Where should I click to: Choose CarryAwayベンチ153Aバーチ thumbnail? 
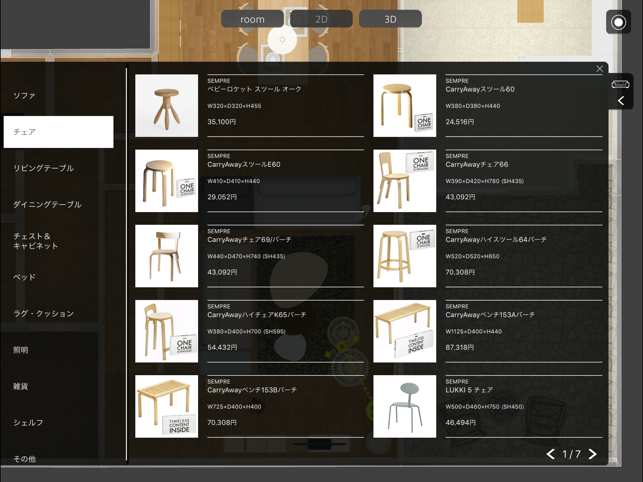405,331
